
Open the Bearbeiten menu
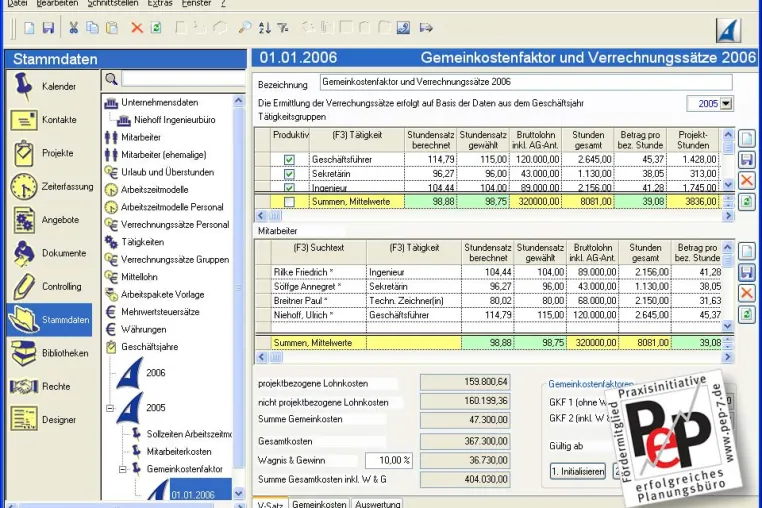(57, 3)
